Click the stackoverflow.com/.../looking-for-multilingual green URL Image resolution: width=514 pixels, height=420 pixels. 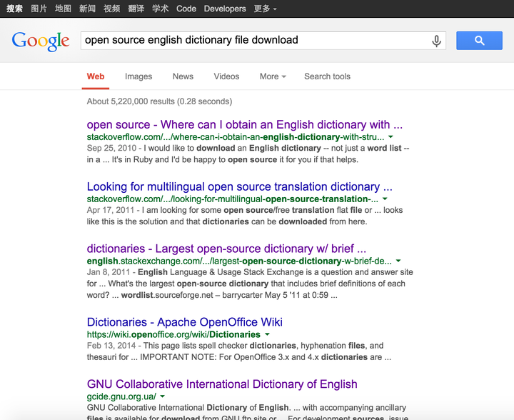[233, 199]
